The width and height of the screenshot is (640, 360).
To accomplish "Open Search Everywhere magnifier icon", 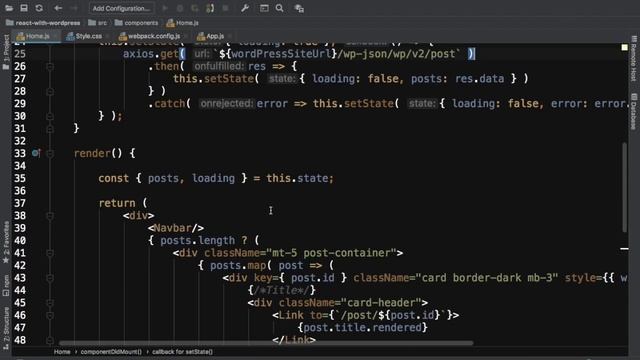I will 280,8.
